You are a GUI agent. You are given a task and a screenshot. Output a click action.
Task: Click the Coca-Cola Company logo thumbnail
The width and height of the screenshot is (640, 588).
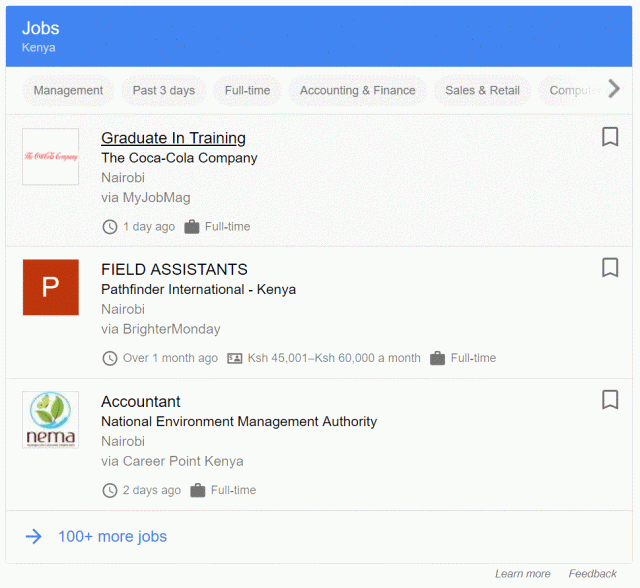[x=51, y=157]
